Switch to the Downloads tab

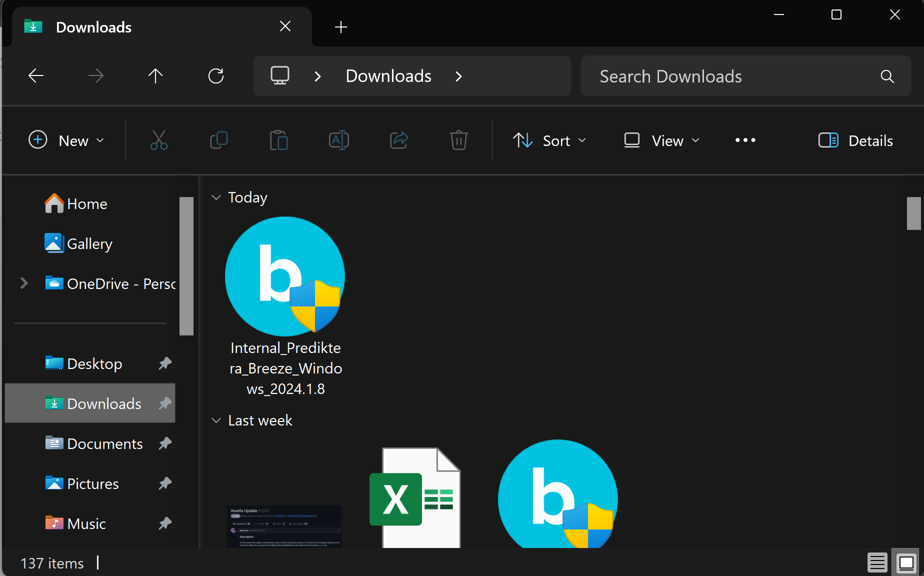click(x=93, y=27)
